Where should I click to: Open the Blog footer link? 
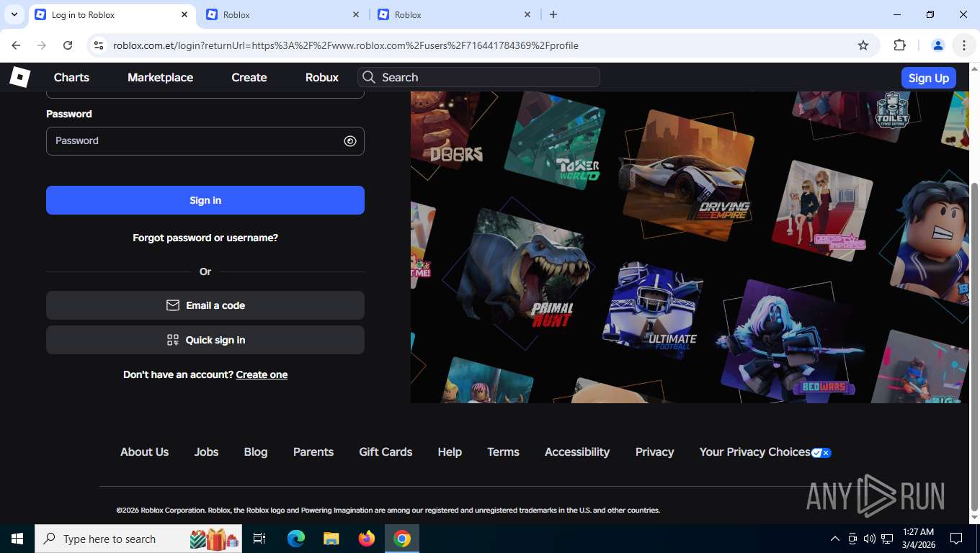[x=256, y=452]
